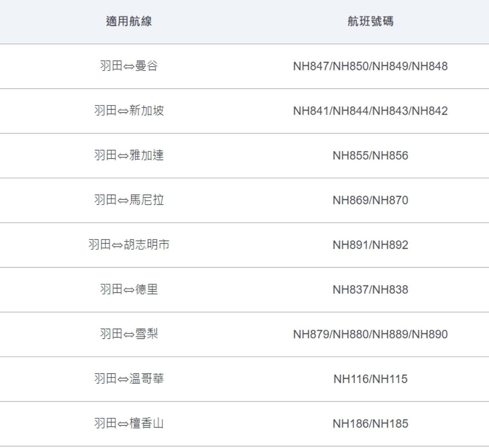Viewport: 489px width, 448px height.
Task: Click the NH855/NH856 flight number cell
Action: click(370, 156)
